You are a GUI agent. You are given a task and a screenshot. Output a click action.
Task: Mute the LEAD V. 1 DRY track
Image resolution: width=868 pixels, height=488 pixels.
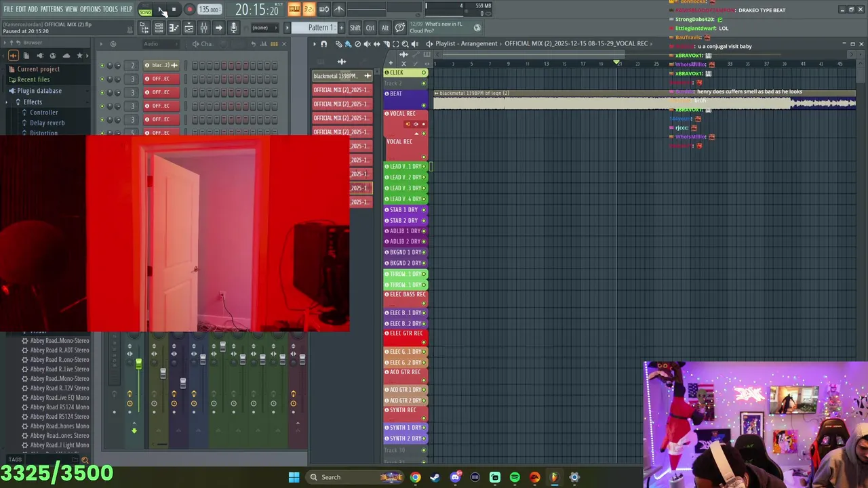pos(424,166)
